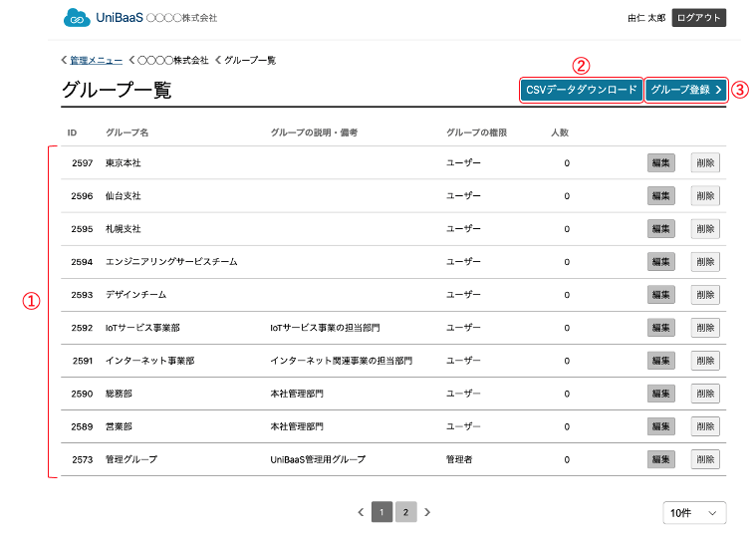756x535 pixels.
Task: Open the グループ登録 button
Action: [x=685, y=90]
